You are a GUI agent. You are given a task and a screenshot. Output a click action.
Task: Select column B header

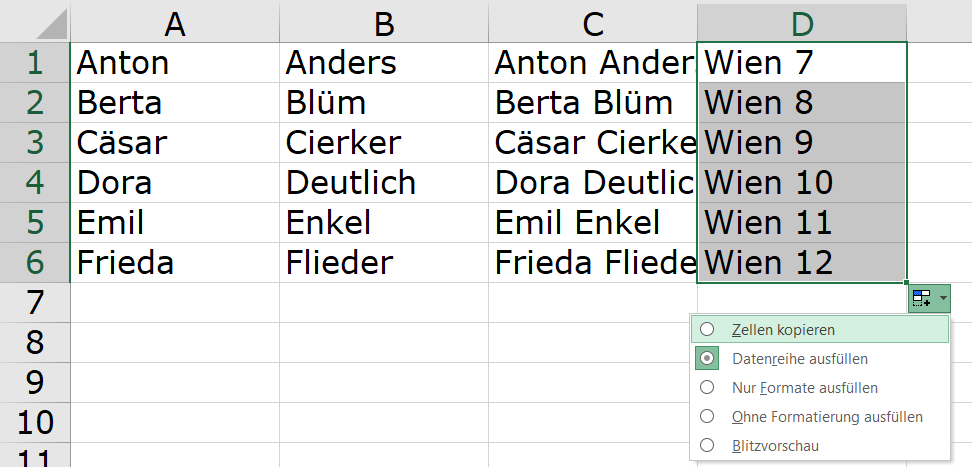tap(384, 22)
